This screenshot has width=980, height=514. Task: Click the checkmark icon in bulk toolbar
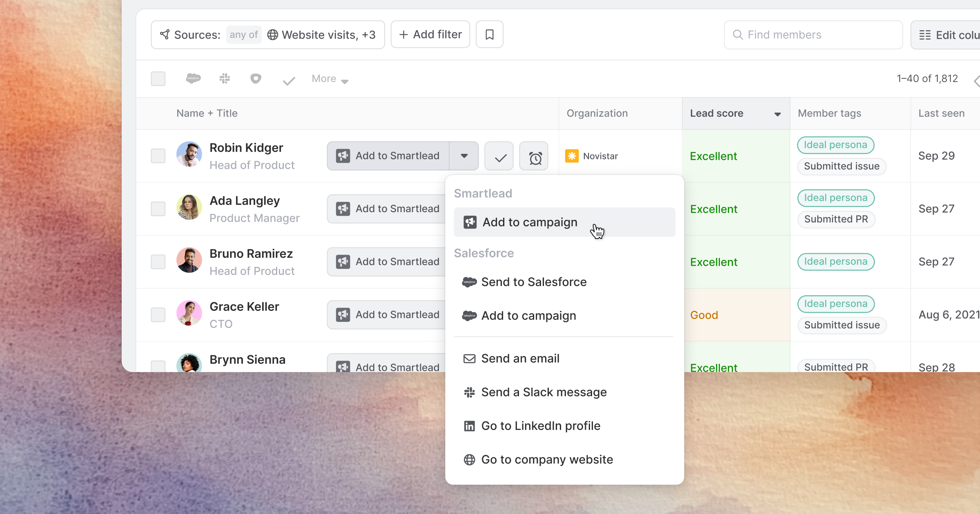coord(289,81)
